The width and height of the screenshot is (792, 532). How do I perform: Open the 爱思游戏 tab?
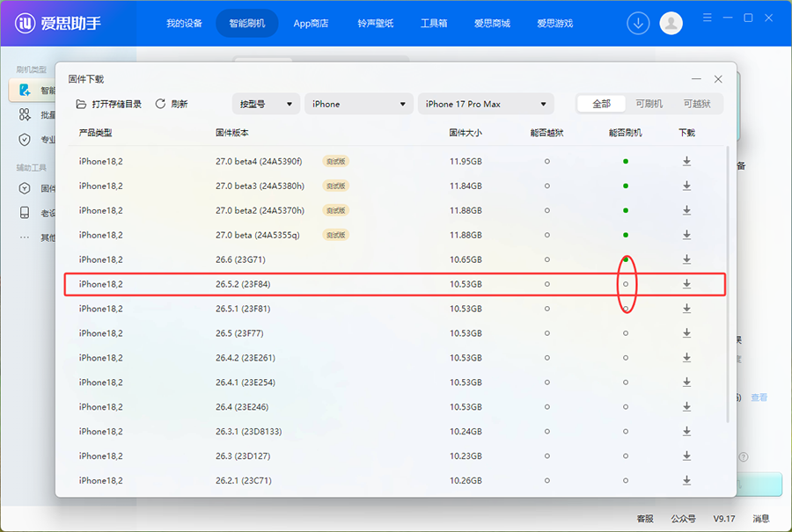tap(554, 23)
